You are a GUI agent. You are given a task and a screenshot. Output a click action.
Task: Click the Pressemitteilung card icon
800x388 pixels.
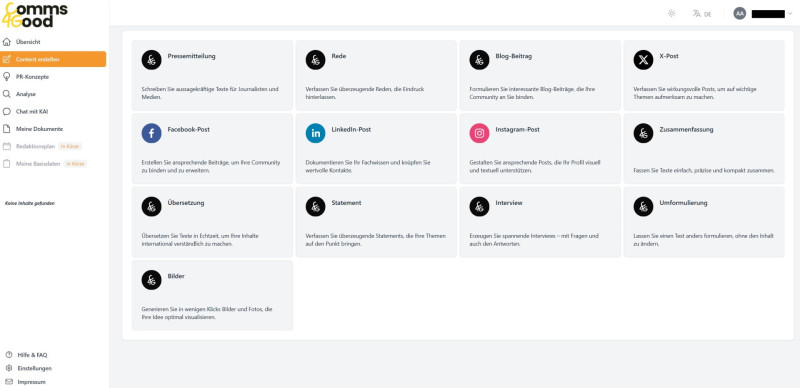(x=152, y=60)
